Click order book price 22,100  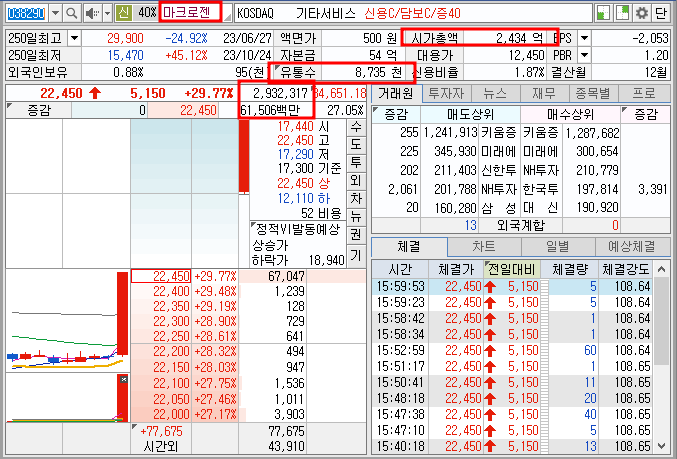coord(171,383)
